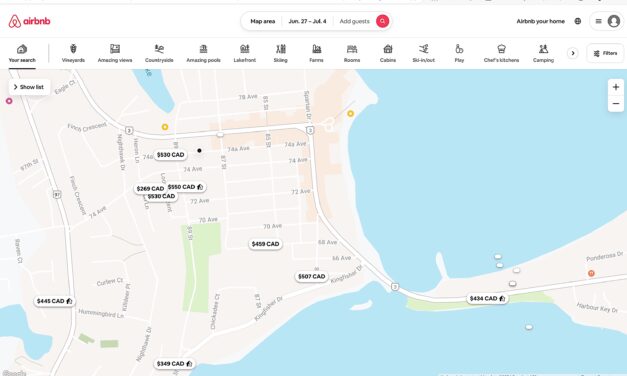Select the Amazing views category
The width and height of the screenshot is (627, 376).
115,54
